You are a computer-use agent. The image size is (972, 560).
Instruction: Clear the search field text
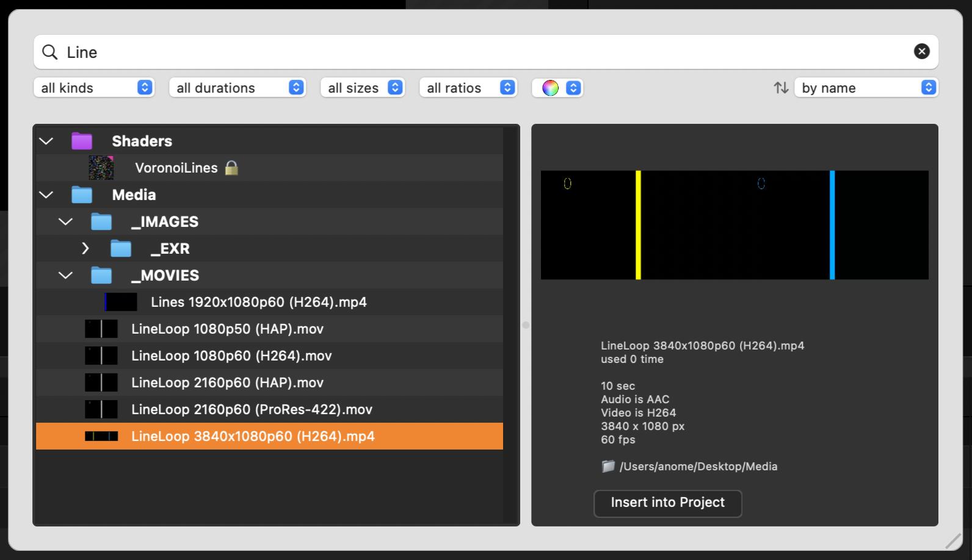tap(921, 52)
